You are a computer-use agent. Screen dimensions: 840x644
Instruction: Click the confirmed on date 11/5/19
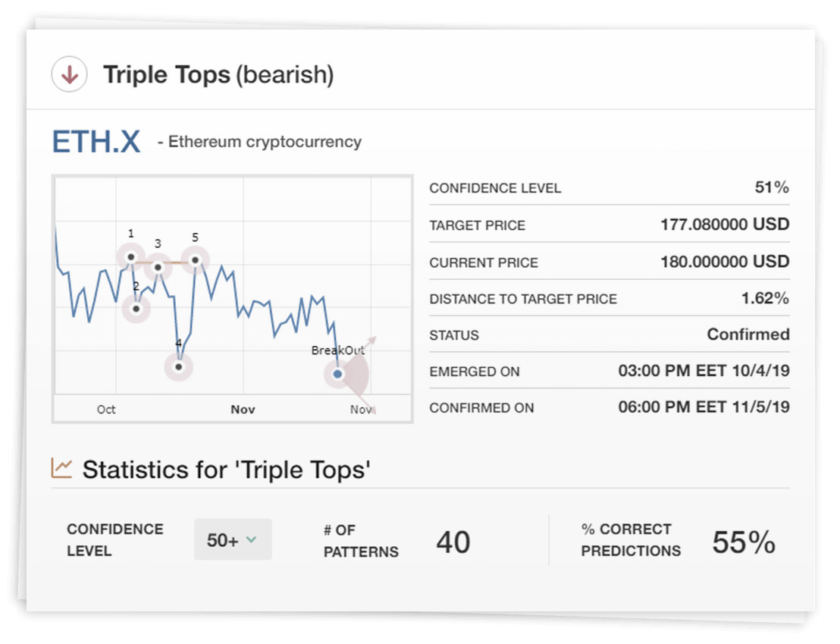click(x=704, y=407)
